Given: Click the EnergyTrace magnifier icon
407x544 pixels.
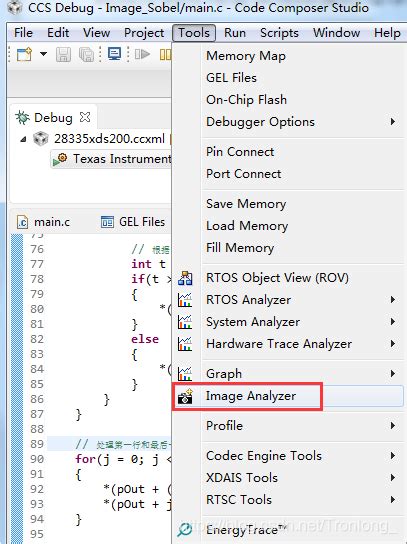Looking at the screenshot, I should click(x=185, y=530).
